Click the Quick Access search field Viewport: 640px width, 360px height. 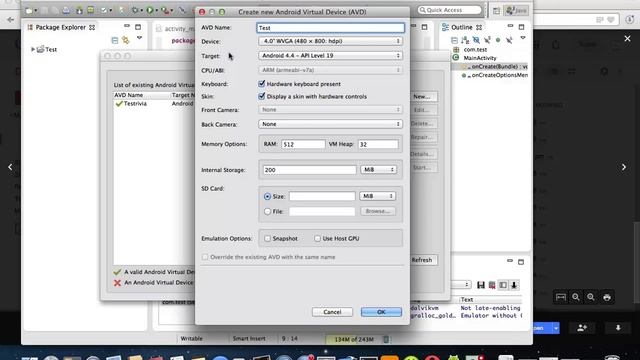click(449, 10)
